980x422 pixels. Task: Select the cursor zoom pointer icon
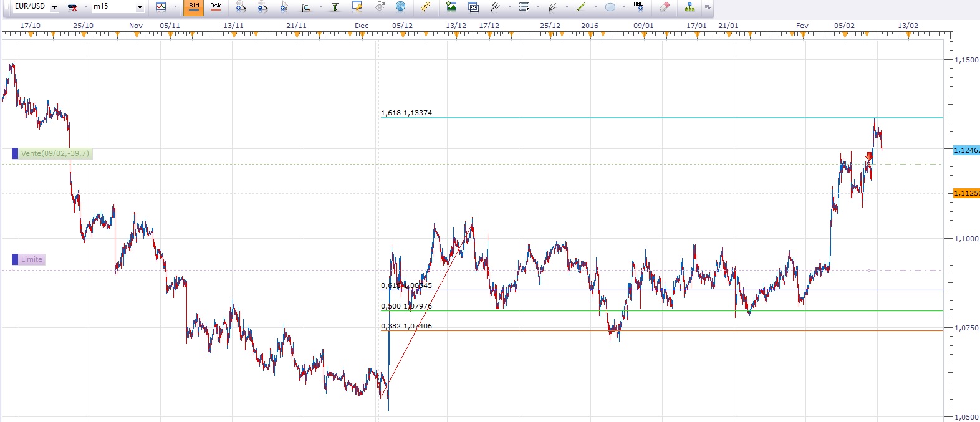(x=284, y=7)
